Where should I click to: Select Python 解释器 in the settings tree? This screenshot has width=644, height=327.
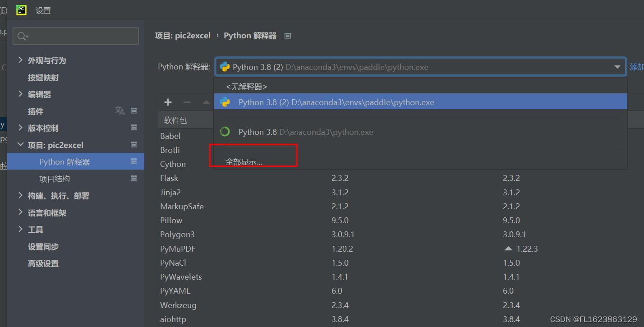(x=64, y=162)
